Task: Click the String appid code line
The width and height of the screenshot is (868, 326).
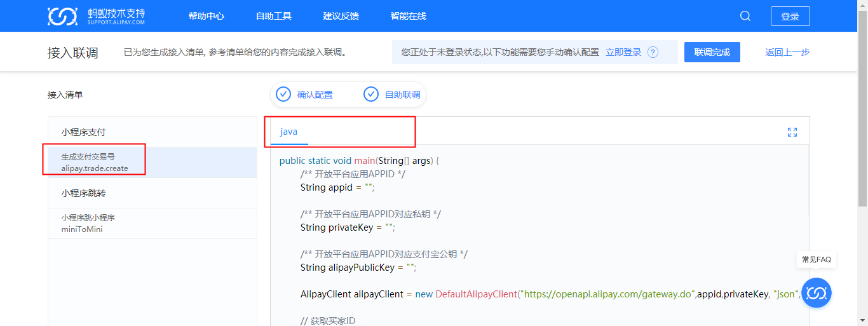Action: (x=337, y=187)
